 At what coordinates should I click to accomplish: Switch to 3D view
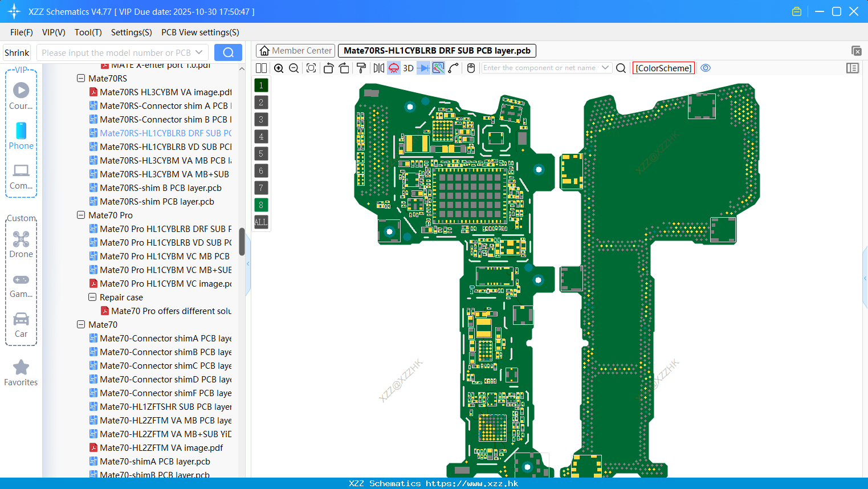(x=408, y=68)
